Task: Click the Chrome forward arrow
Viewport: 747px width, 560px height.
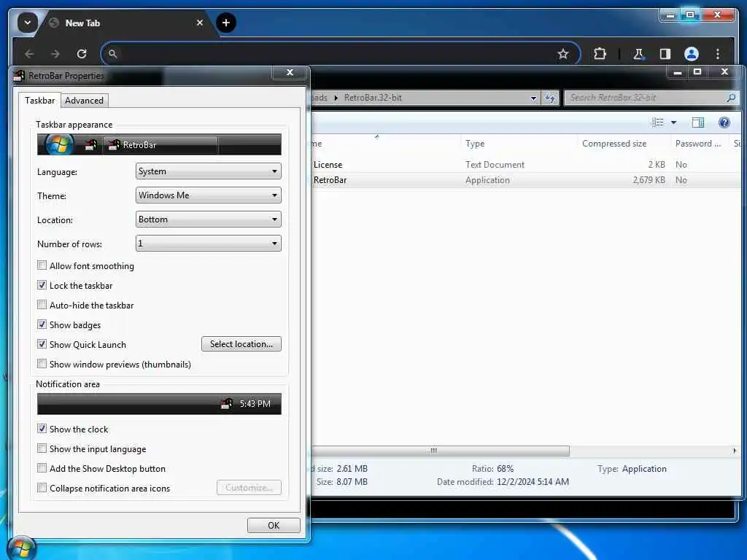Action: (x=55, y=54)
